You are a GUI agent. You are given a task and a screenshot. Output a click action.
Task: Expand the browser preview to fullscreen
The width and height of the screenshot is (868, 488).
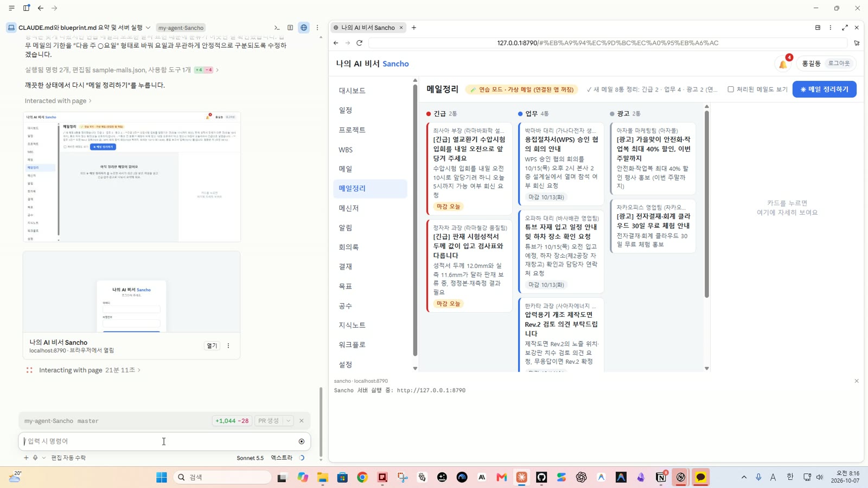(x=845, y=28)
